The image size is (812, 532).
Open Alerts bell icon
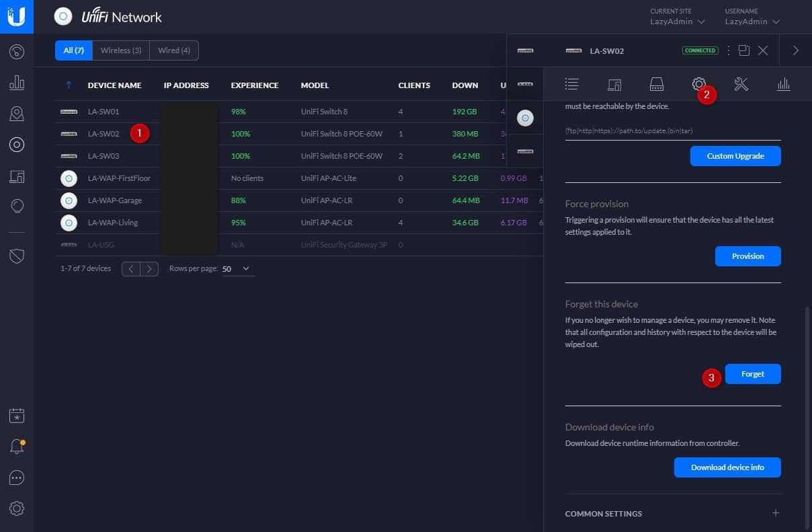click(17, 446)
